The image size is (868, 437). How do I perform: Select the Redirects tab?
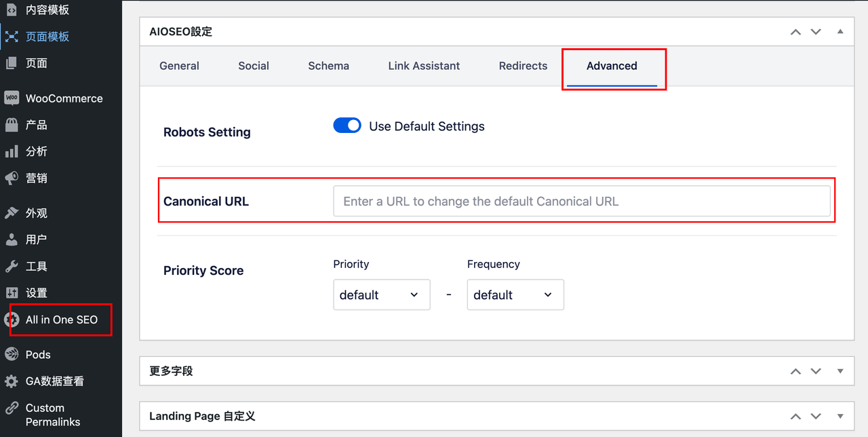tap(523, 66)
